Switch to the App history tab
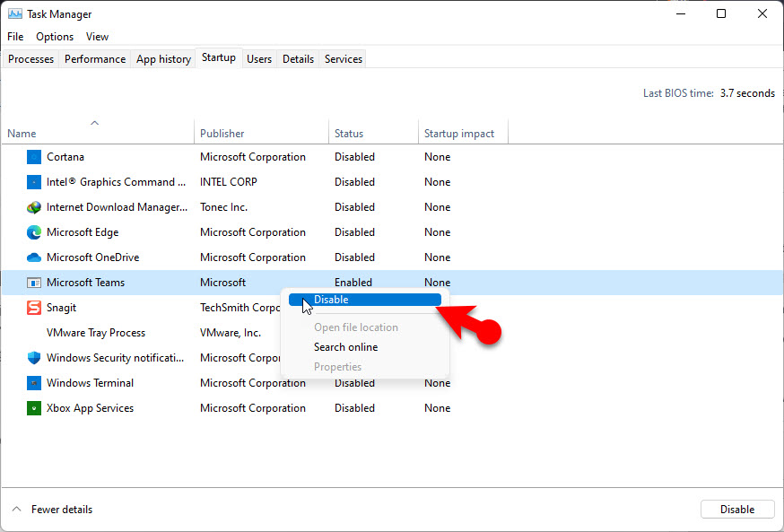 163,59
